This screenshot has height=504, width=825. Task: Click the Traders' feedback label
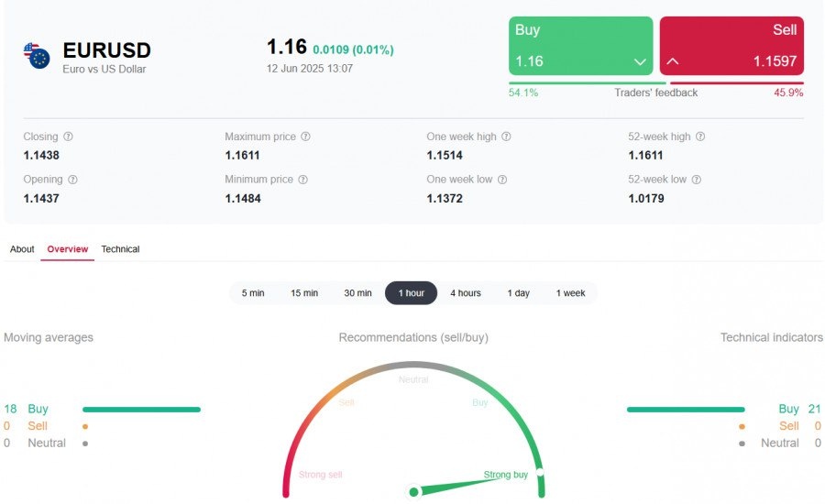point(655,93)
